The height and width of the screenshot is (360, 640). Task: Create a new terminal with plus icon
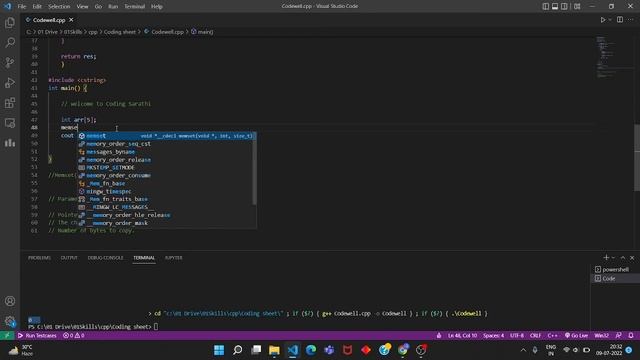pyautogui.click(x=606, y=258)
